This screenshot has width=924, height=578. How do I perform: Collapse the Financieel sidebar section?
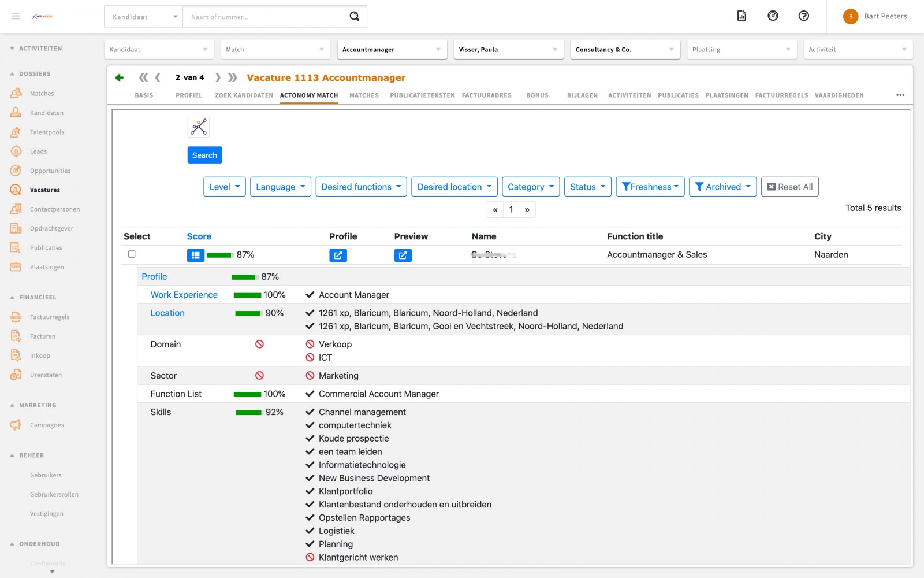pyautogui.click(x=12, y=297)
